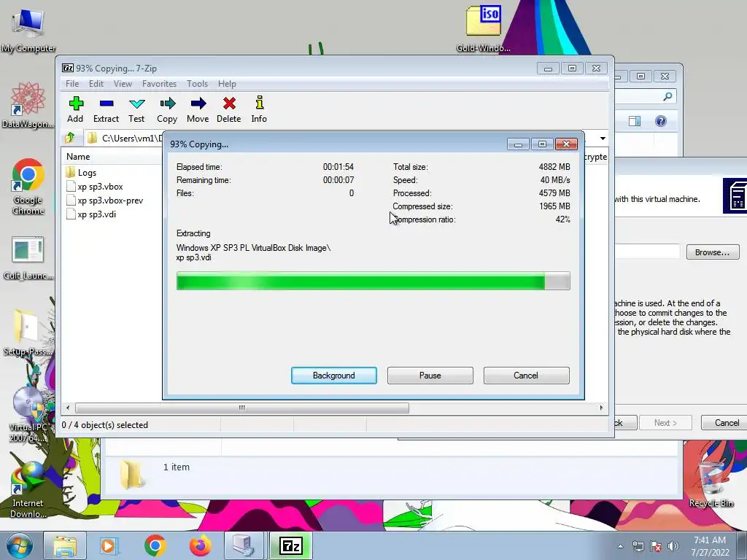The image size is (747, 560).
Task: Select Internet Download desktop shortcut
Action: [x=28, y=489]
